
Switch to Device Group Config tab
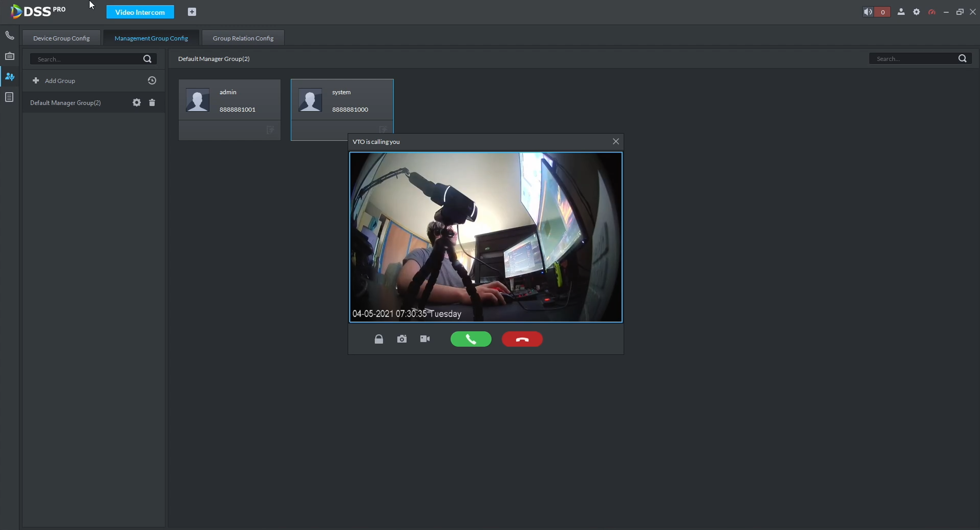tap(61, 38)
